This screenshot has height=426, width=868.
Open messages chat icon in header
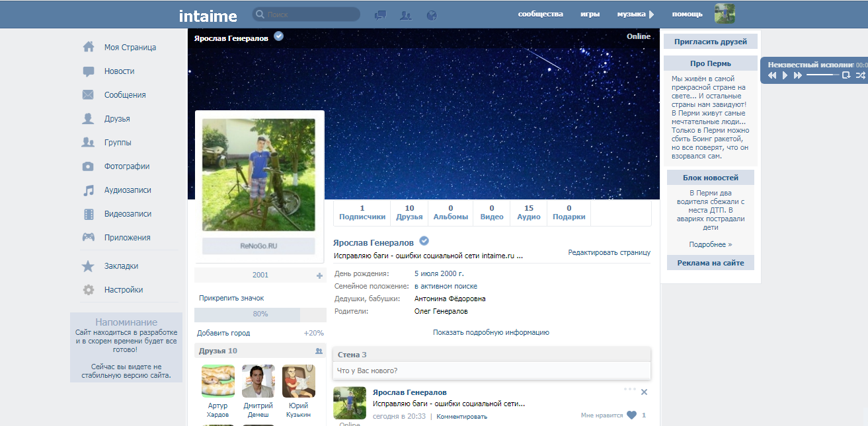(x=380, y=15)
